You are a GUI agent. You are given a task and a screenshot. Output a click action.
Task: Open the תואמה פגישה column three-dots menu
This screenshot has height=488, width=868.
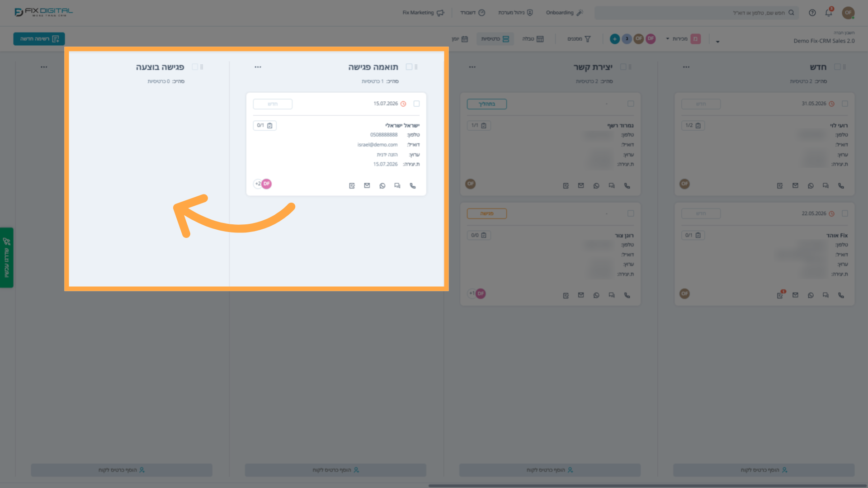258,67
